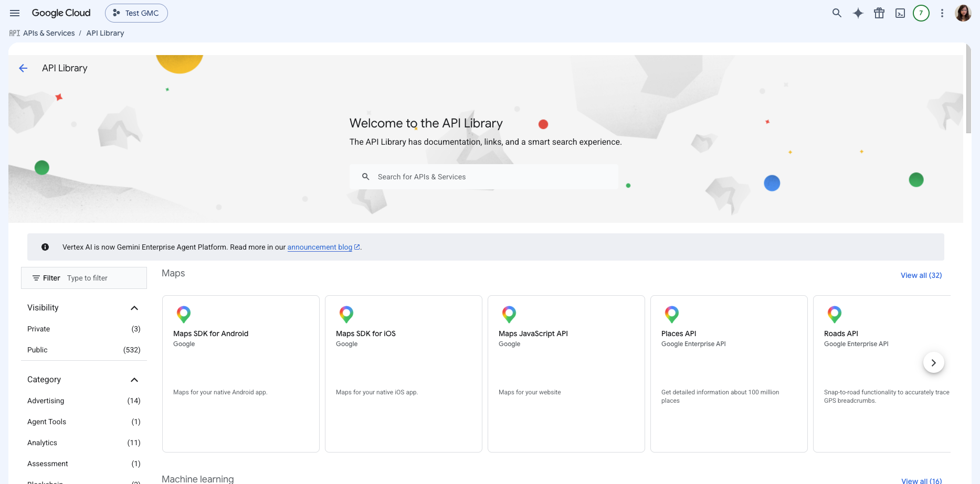The height and width of the screenshot is (484, 980).
Task: Click the Filter lines icon
Action: coord(36,278)
